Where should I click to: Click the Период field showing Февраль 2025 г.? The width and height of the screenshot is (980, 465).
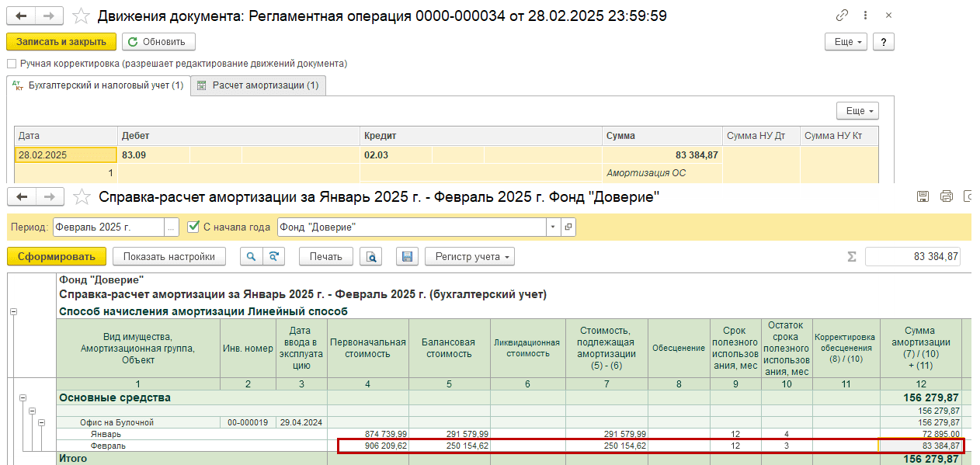[108, 227]
